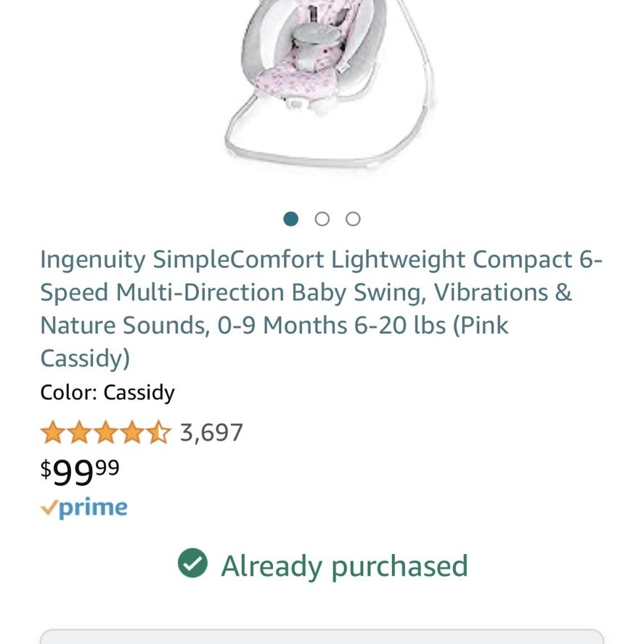Click the third gold star in rating
This screenshot has width=644, height=644.
(x=106, y=432)
